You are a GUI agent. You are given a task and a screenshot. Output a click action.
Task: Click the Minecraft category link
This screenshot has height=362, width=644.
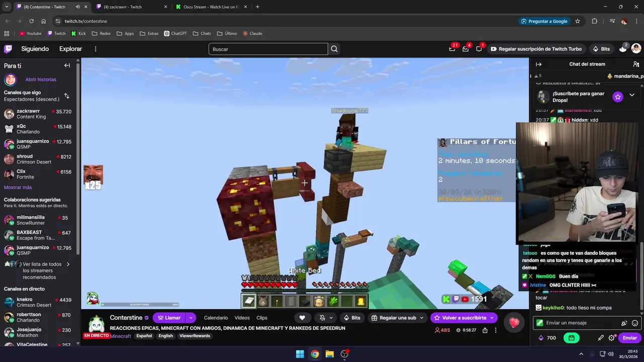(121, 336)
